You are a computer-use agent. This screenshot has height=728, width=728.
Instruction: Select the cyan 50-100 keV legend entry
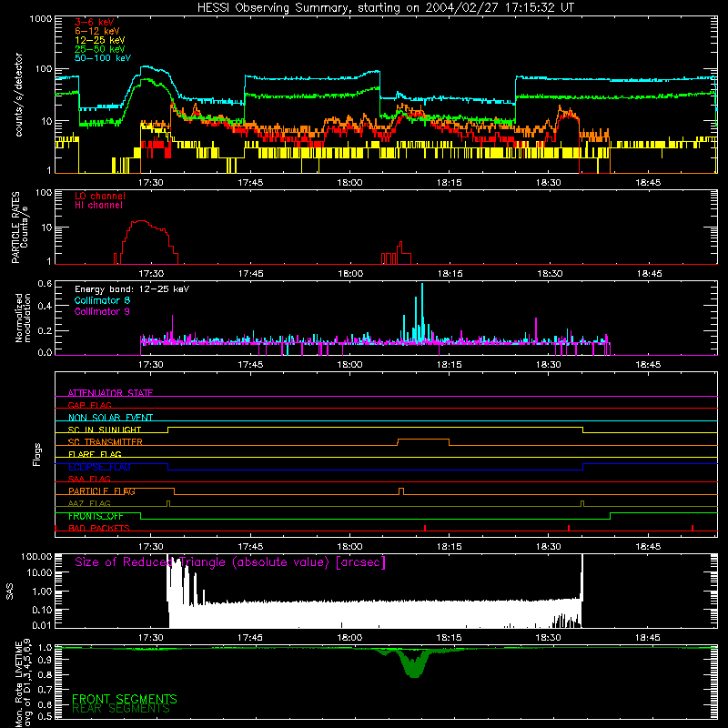(x=102, y=57)
